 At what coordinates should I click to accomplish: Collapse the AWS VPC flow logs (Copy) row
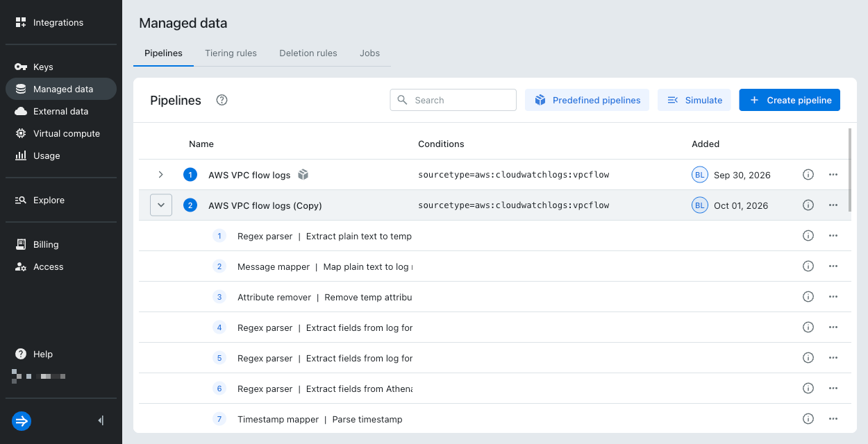(x=161, y=205)
